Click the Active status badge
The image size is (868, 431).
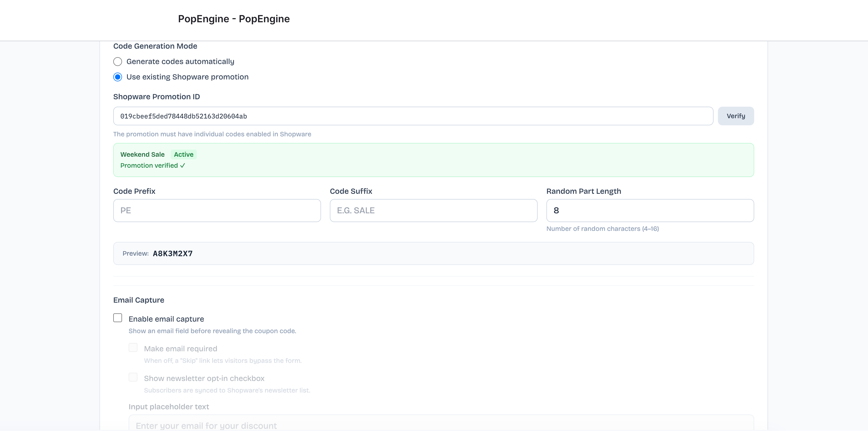point(183,154)
